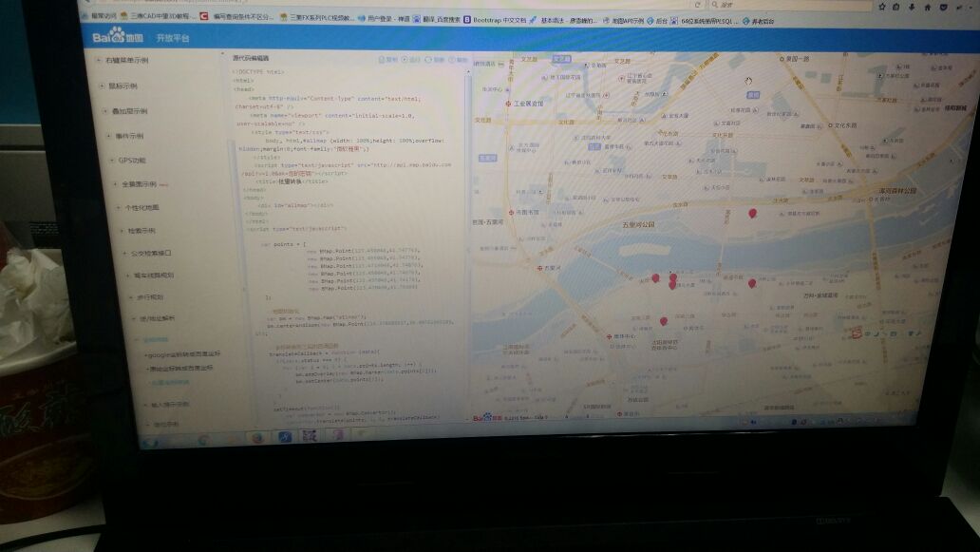The image size is (980, 552).
Task: Click the 批量转换 title tag text in code
Action: coord(291,181)
